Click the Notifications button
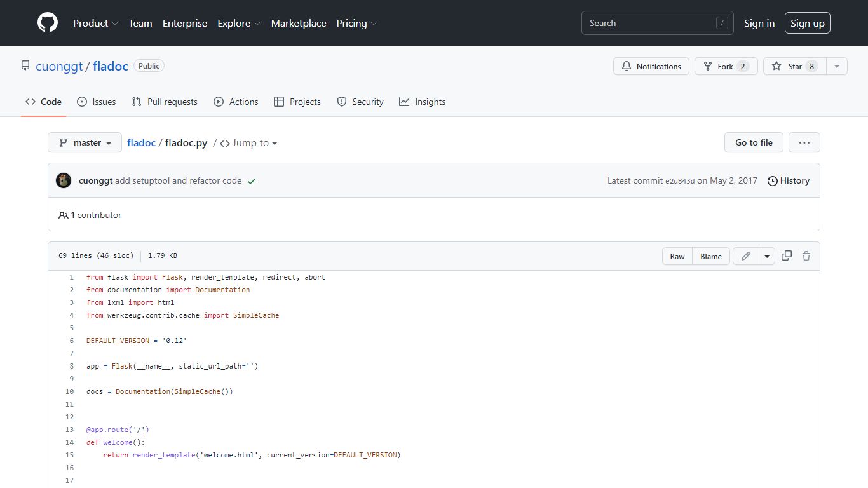 tap(651, 66)
